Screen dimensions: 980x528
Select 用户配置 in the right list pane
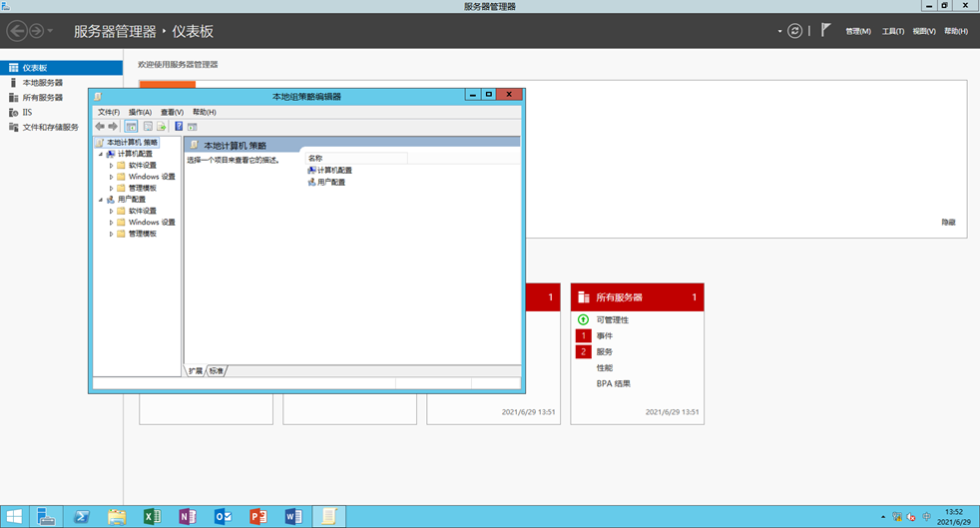tap(330, 183)
